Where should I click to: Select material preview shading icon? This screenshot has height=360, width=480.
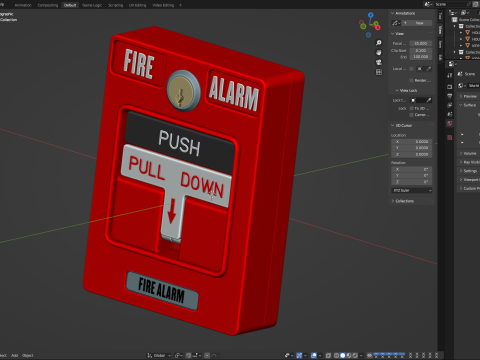349,355
